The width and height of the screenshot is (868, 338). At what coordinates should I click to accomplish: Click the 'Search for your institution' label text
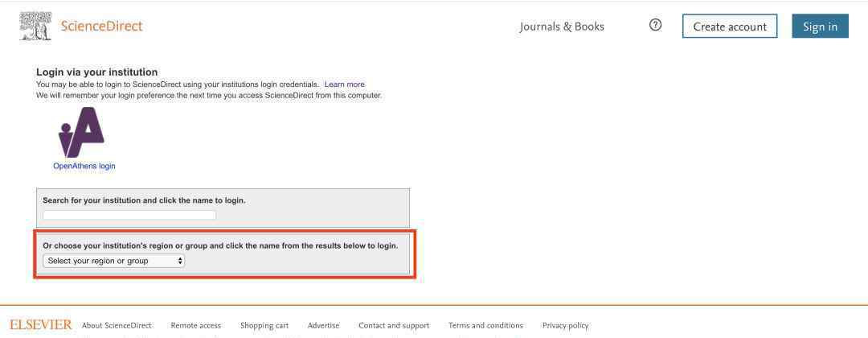point(144,200)
